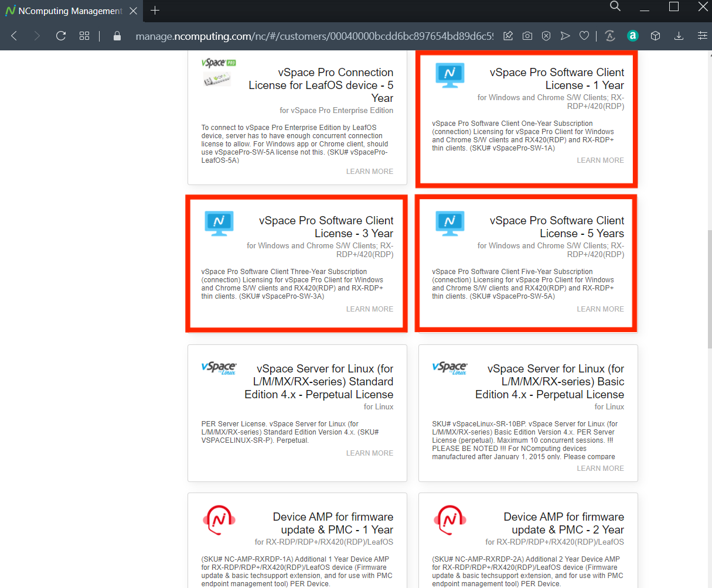712x588 pixels.
Task: Open LEARN MORE on Device AMP 2 Year card
Action: 600,586
